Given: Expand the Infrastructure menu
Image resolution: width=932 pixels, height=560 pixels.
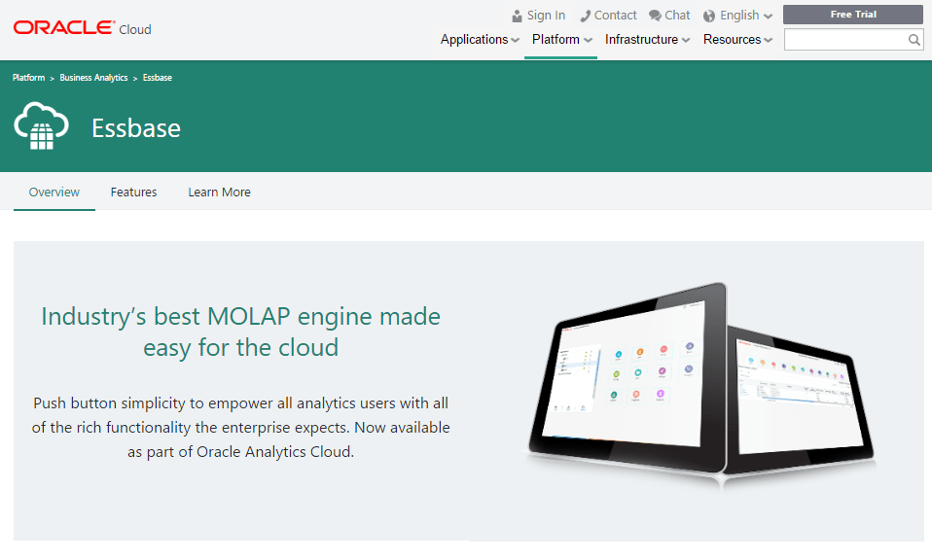Looking at the screenshot, I should coord(647,39).
